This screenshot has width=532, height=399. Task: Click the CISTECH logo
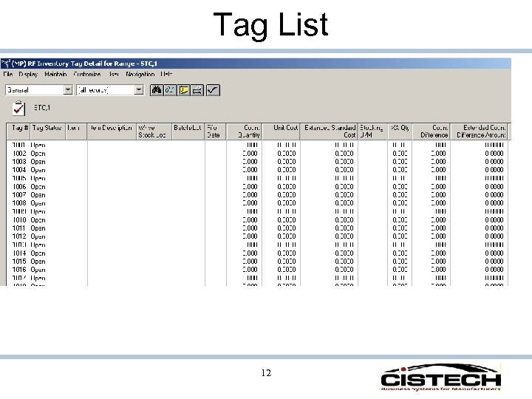click(x=440, y=378)
